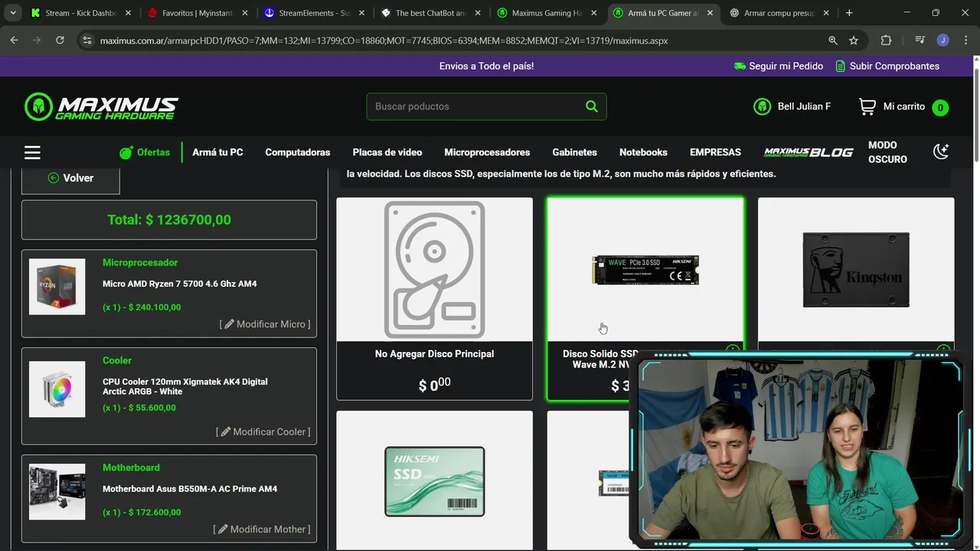Image resolution: width=980 pixels, height=551 pixels.
Task: Switch to the StreamElements tab
Action: 315,13
